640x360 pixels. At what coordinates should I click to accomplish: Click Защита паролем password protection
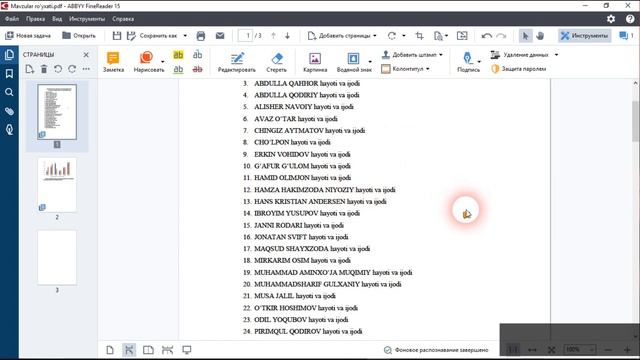click(519, 69)
